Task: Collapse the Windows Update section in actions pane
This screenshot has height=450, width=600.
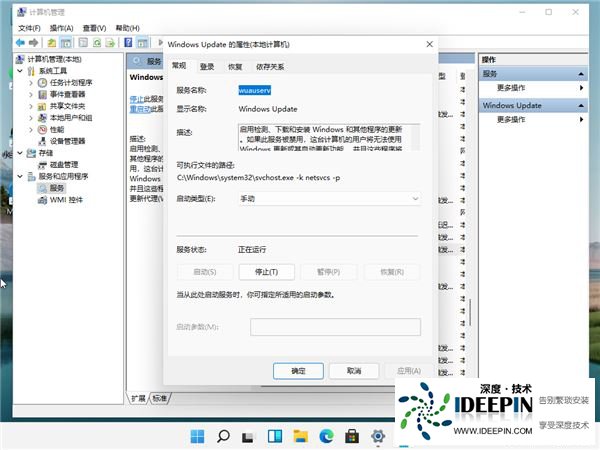Action: pos(581,106)
